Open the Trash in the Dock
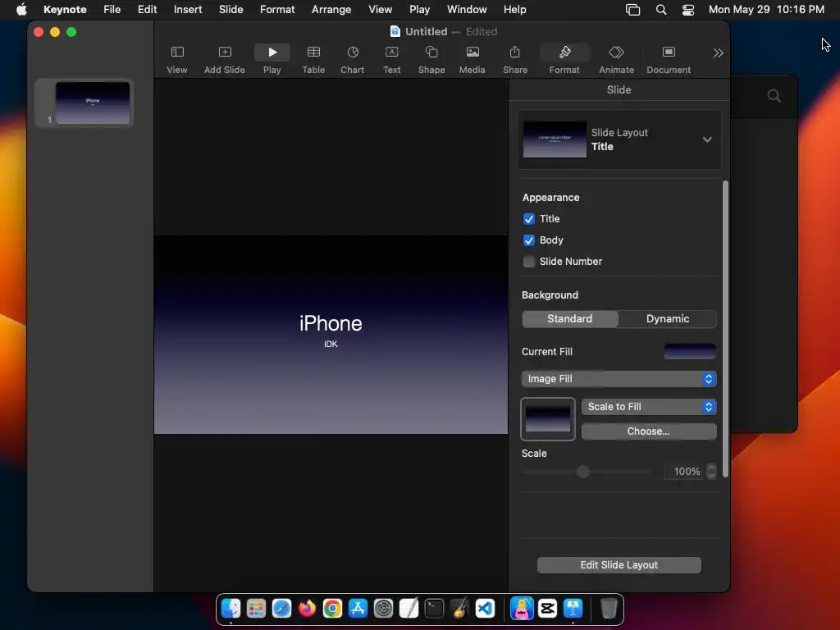The height and width of the screenshot is (630, 840). click(x=609, y=609)
